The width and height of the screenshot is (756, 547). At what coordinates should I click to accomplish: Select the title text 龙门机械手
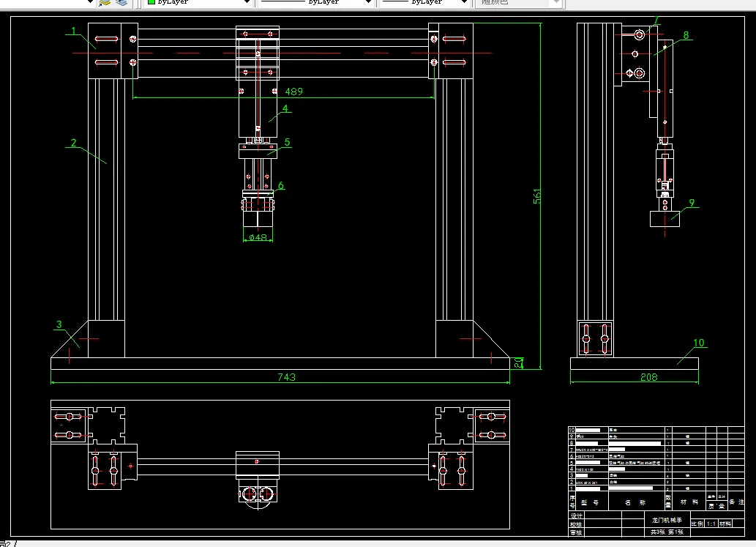coord(667,520)
